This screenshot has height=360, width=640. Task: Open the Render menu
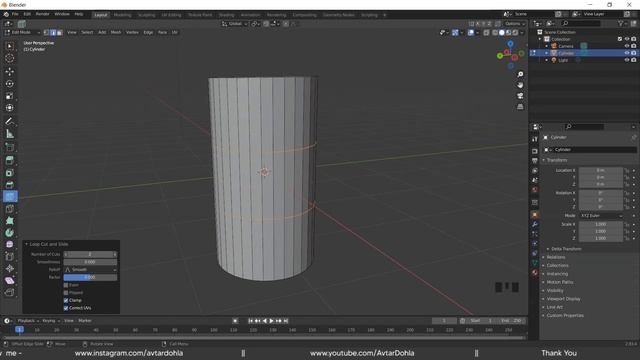coord(42,14)
